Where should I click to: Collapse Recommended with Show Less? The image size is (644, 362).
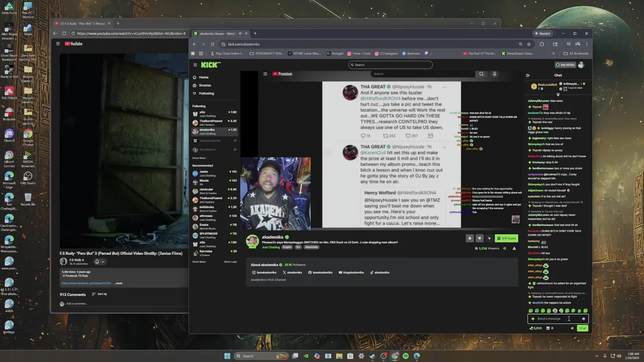pos(230,261)
